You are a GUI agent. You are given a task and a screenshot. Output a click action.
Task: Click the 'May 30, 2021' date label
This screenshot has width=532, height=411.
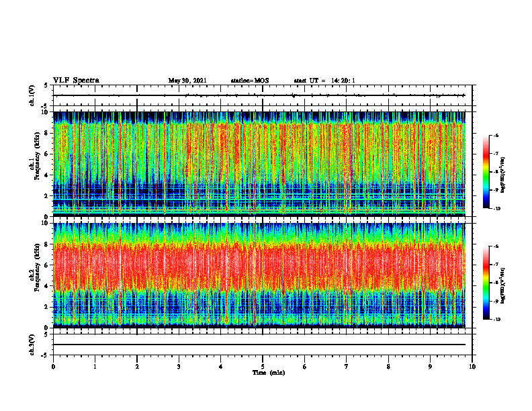(x=187, y=81)
